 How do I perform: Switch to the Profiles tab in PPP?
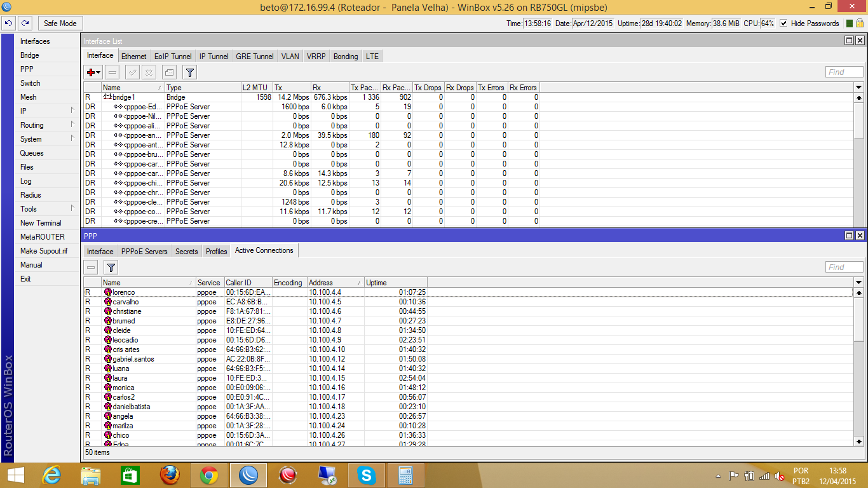pyautogui.click(x=217, y=252)
